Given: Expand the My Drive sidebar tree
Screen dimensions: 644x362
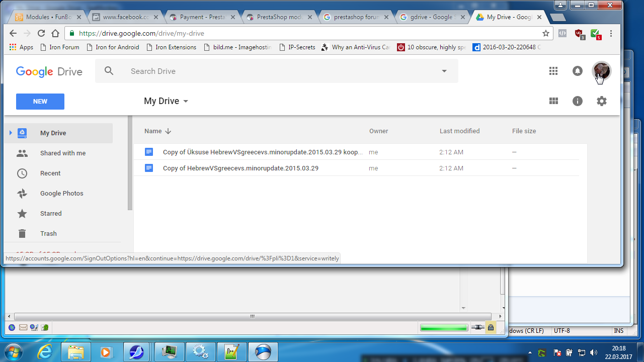Looking at the screenshot, I should (x=10, y=133).
